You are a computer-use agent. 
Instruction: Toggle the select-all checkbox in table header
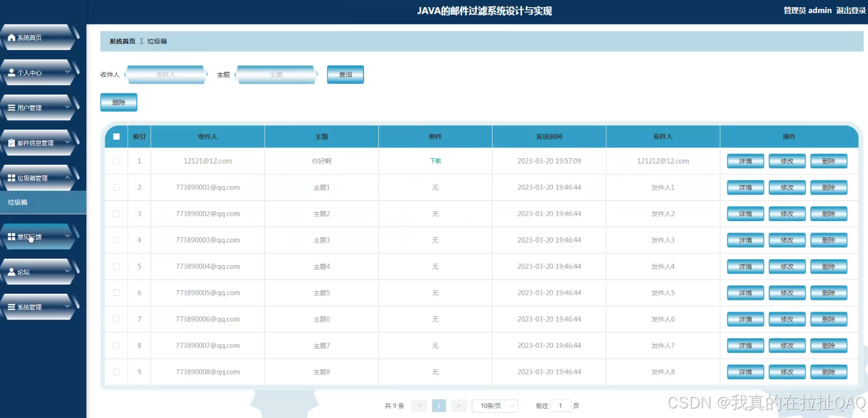point(117,136)
